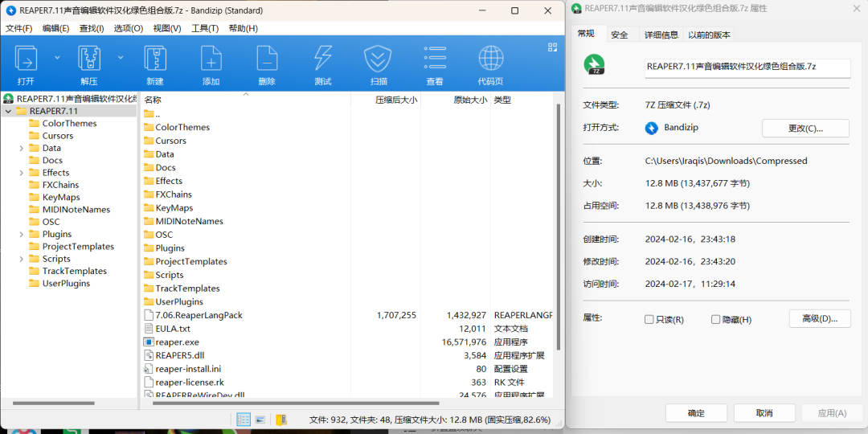Switch to details view in status bar
The height and width of the screenshot is (434, 868).
(x=243, y=420)
